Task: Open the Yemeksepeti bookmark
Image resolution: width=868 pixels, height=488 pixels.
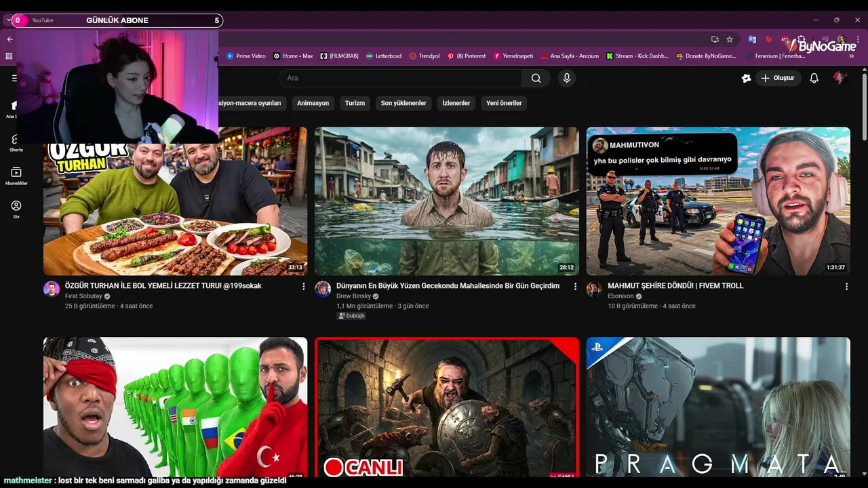Action: pyautogui.click(x=513, y=56)
